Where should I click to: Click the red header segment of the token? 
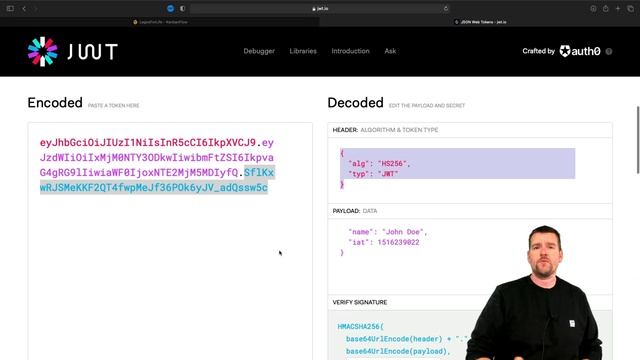(148, 142)
